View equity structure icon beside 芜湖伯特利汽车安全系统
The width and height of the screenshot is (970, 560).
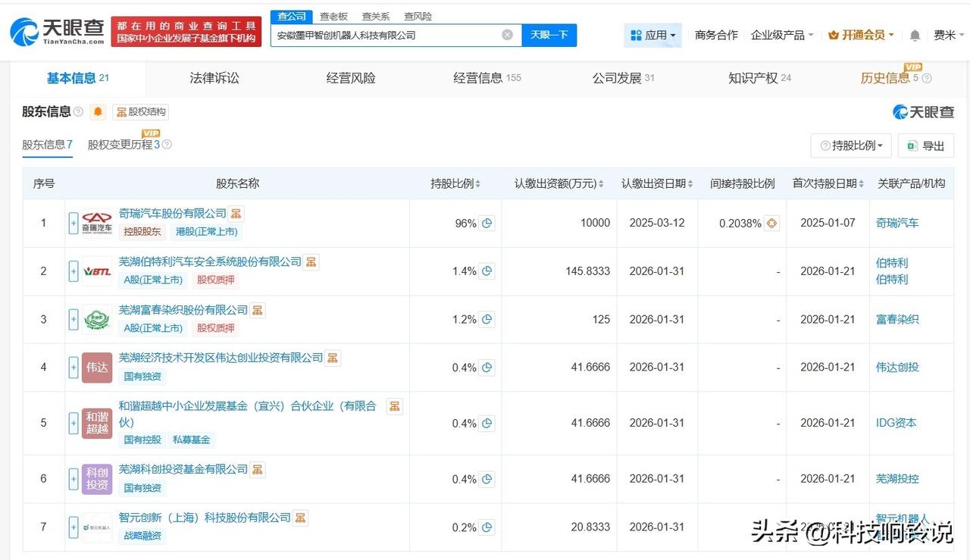point(311,262)
